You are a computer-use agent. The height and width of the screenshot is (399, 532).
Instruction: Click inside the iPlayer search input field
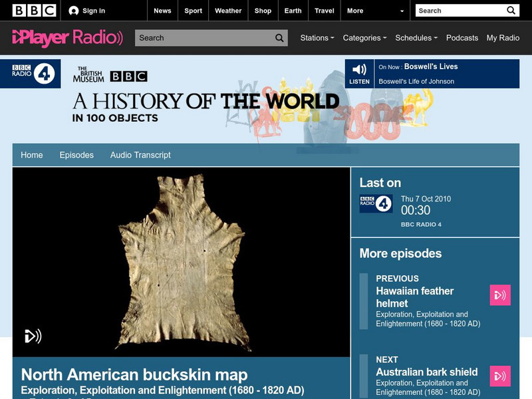click(x=193, y=38)
